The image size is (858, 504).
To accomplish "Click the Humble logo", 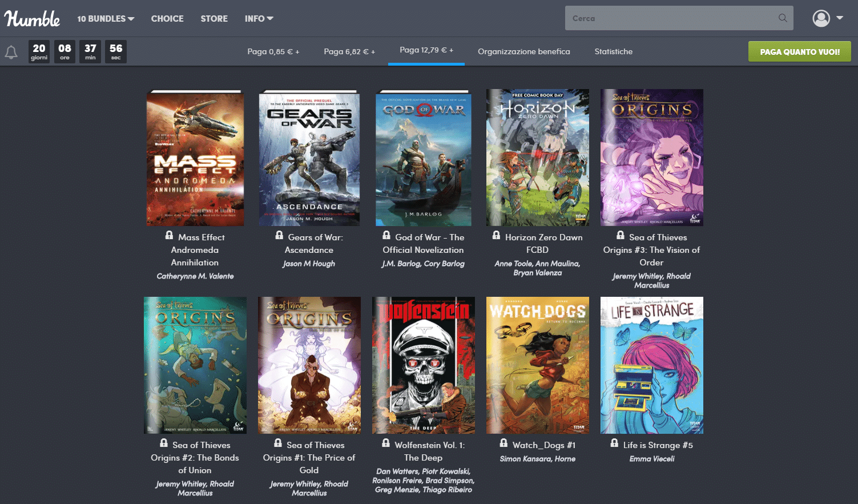I will click(x=32, y=19).
